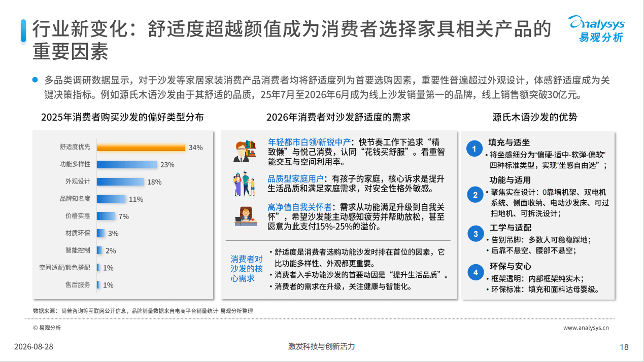Click the axis label 售后服务
644x362 pixels.
click(x=78, y=285)
